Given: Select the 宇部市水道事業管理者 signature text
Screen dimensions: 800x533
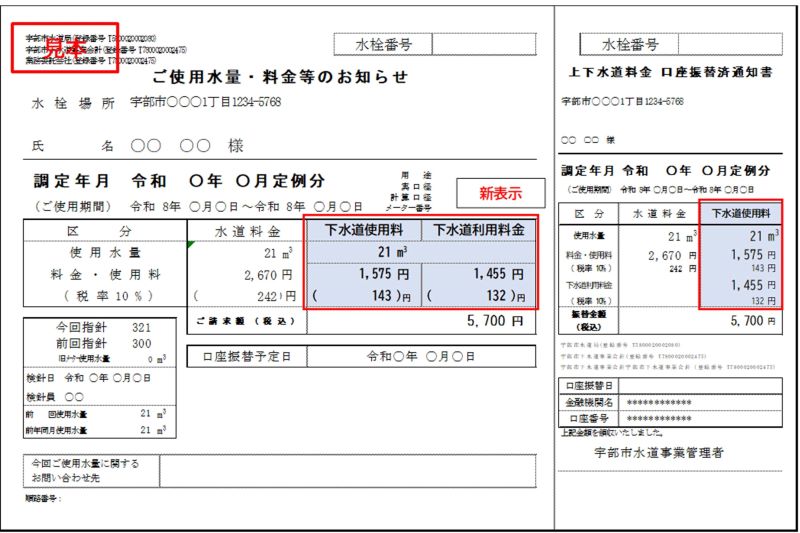Looking at the screenshot, I should (x=659, y=452).
